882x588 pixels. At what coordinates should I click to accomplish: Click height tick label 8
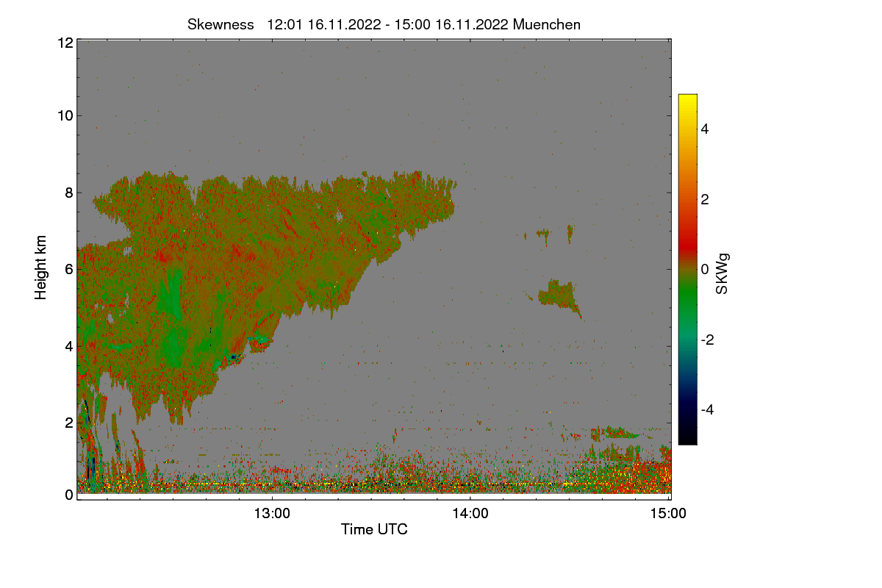68,193
